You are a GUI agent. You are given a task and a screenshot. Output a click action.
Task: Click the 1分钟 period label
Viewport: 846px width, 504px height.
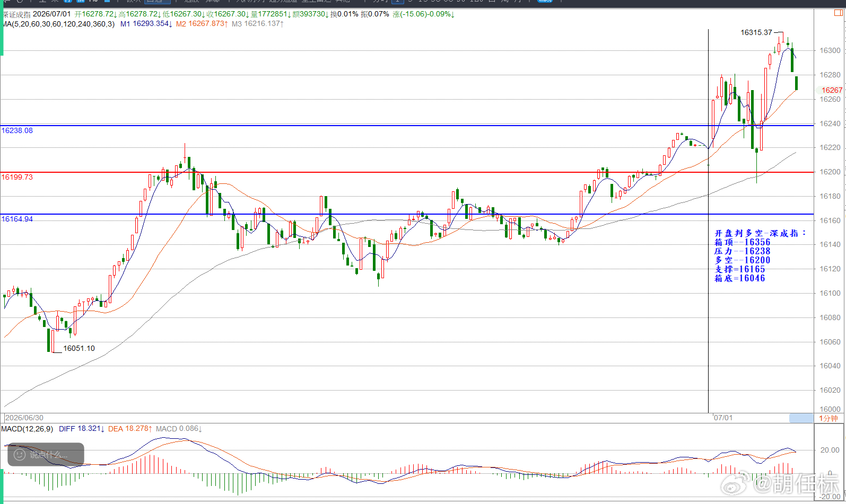point(828,418)
